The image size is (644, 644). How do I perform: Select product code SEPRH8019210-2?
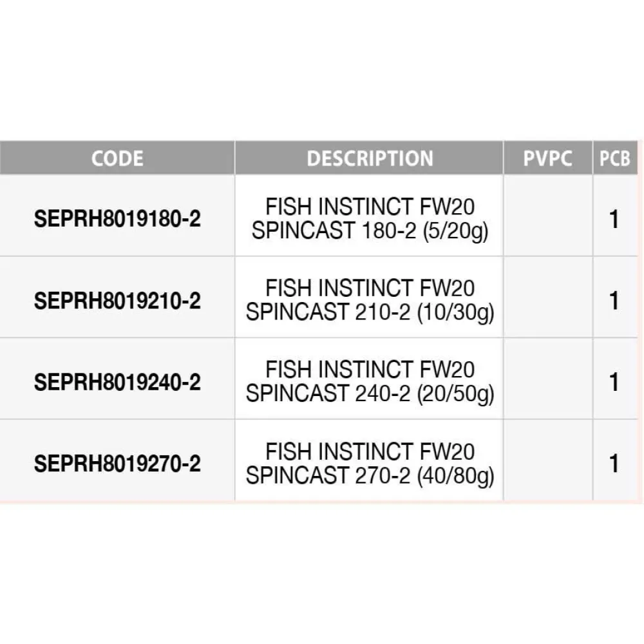click(117, 301)
